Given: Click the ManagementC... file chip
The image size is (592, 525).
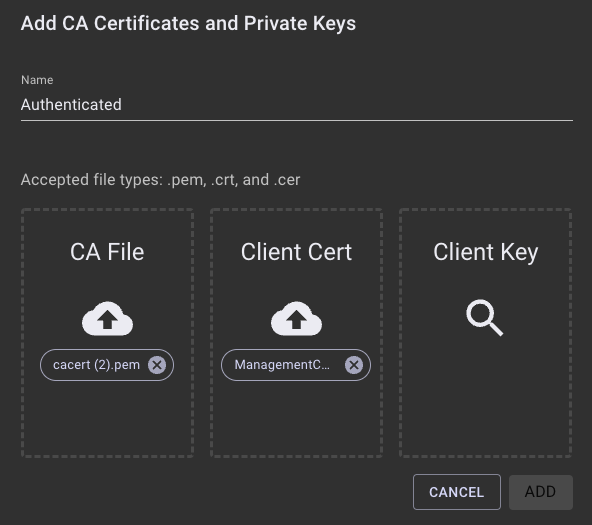Looking at the screenshot, I should point(296,365).
